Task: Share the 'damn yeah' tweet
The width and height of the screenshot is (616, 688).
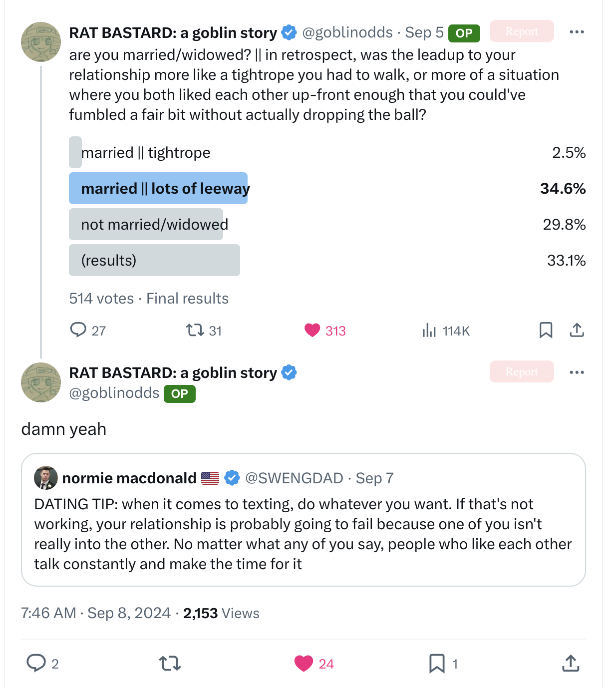Action: pyautogui.click(x=571, y=663)
